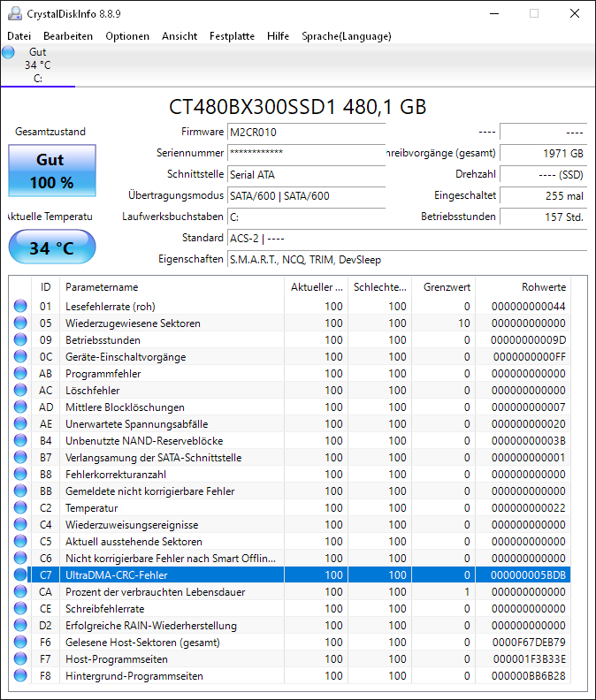Click the Eigenschaften field with S.M.A.R.T., NCQ

click(x=407, y=259)
